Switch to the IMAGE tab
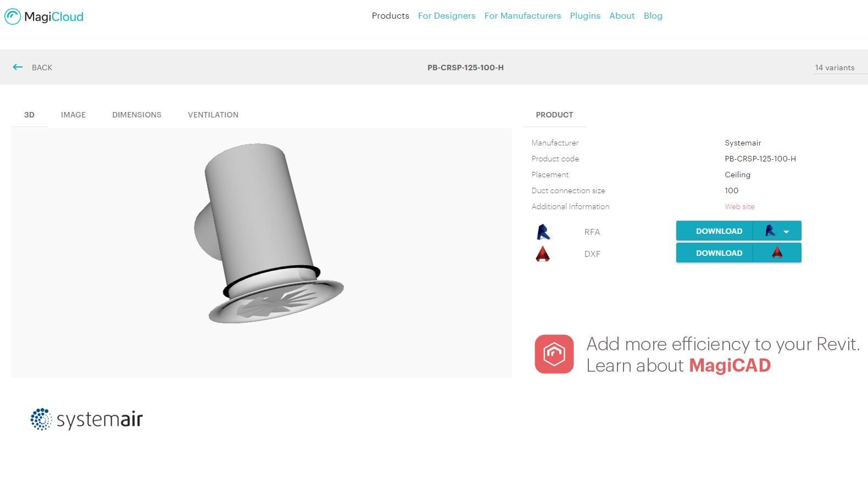The height and width of the screenshot is (482, 868). (x=73, y=115)
